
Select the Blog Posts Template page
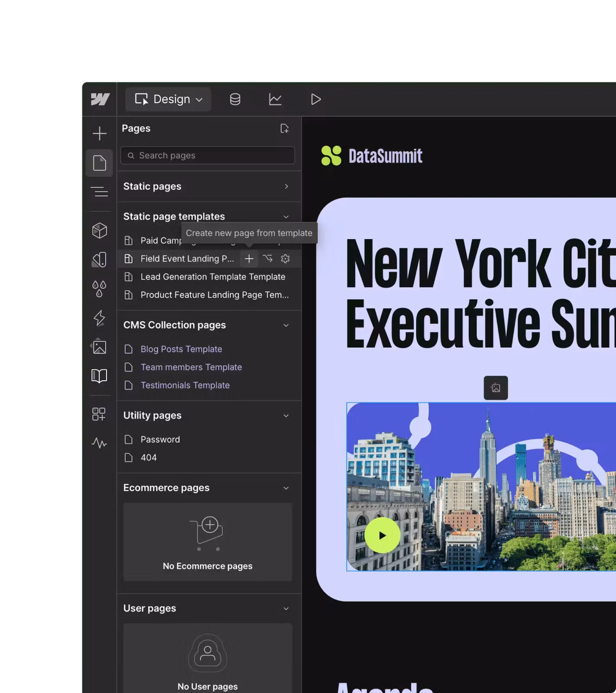[x=181, y=349]
